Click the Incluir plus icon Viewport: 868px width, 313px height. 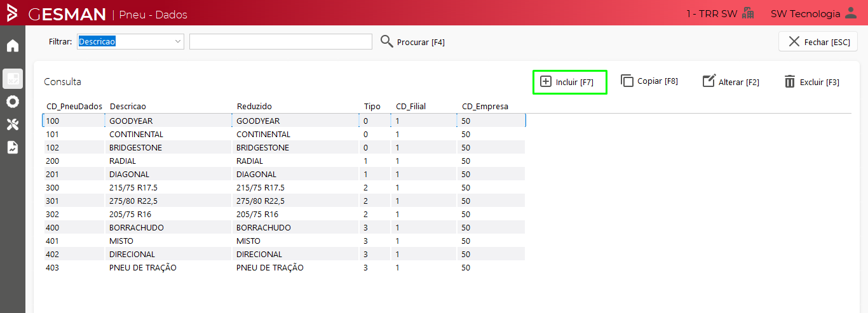[x=545, y=81]
